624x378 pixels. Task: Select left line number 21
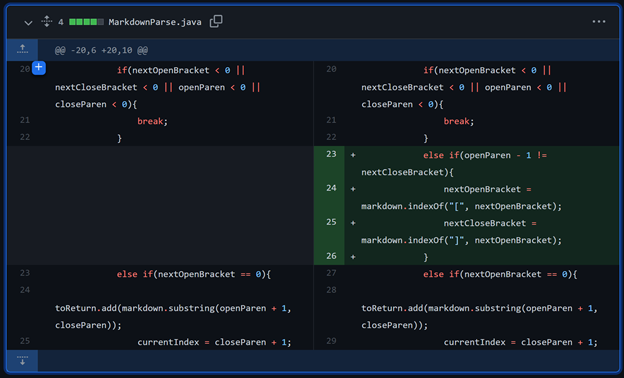tap(25, 120)
